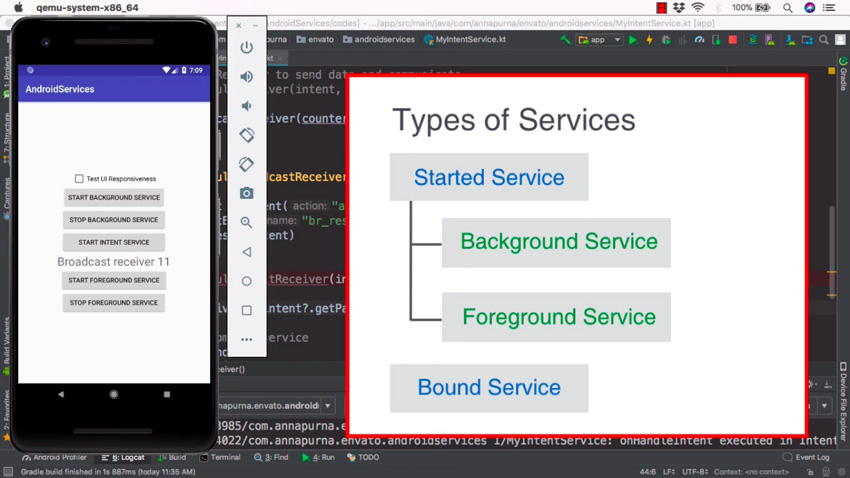Open 3: Find tool window tab
The image size is (850, 478).
click(271, 457)
